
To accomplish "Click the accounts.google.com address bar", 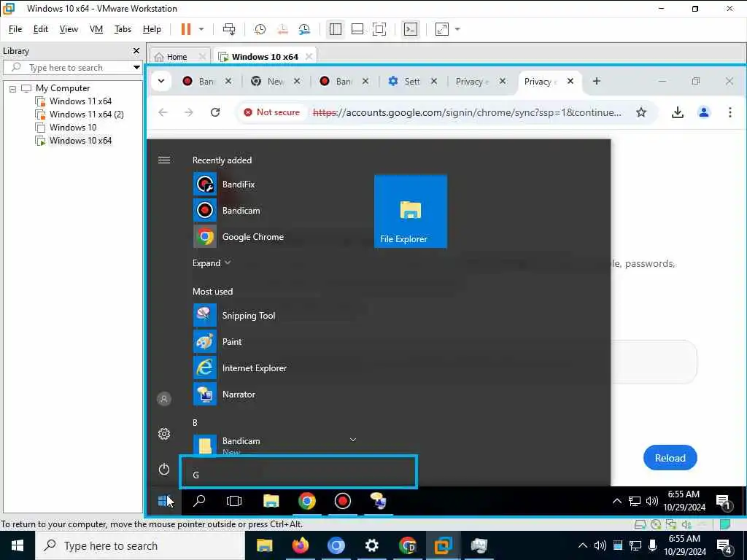I will (467, 112).
